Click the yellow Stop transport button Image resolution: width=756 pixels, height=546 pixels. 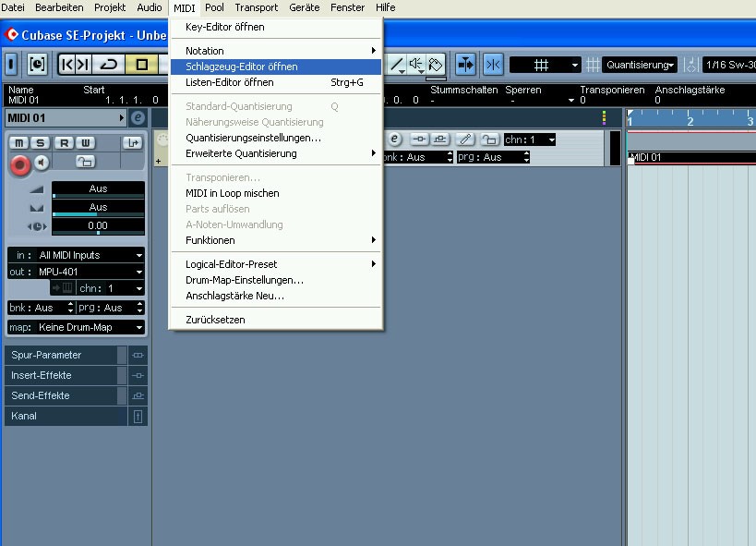[x=141, y=64]
